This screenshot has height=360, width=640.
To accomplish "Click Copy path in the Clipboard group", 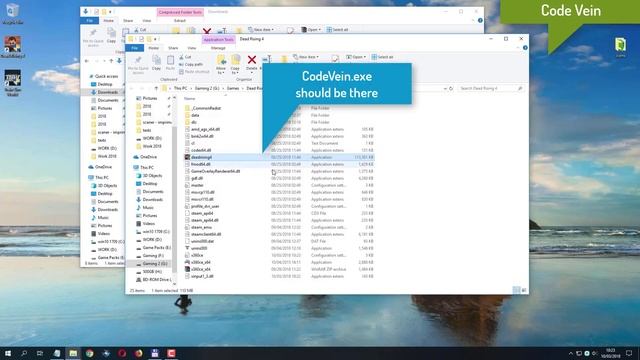I will pos(191,64).
